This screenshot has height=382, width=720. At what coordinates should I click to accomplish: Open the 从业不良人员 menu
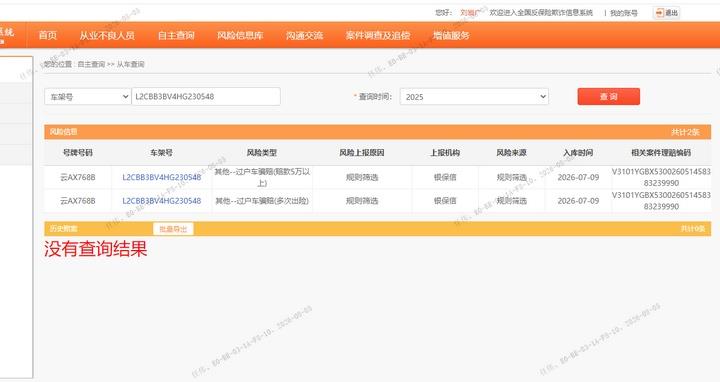pyautogui.click(x=107, y=35)
